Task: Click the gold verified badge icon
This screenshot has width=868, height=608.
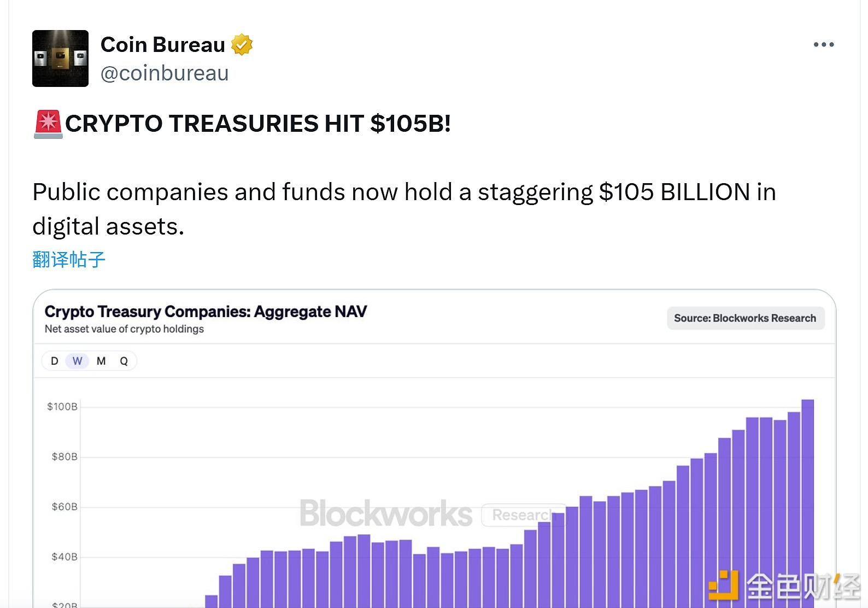Action: pyautogui.click(x=242, y=45)
